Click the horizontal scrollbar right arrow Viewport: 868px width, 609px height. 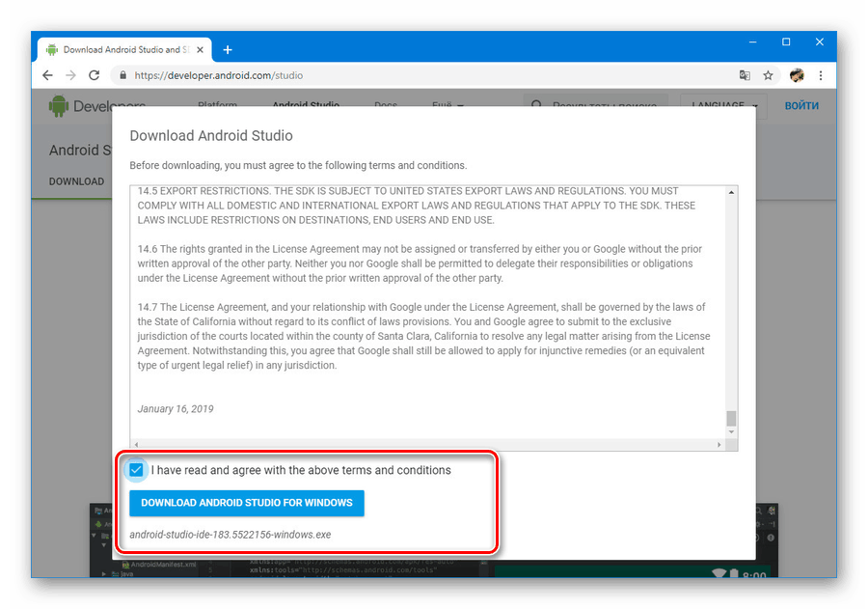tap(719, 444)
